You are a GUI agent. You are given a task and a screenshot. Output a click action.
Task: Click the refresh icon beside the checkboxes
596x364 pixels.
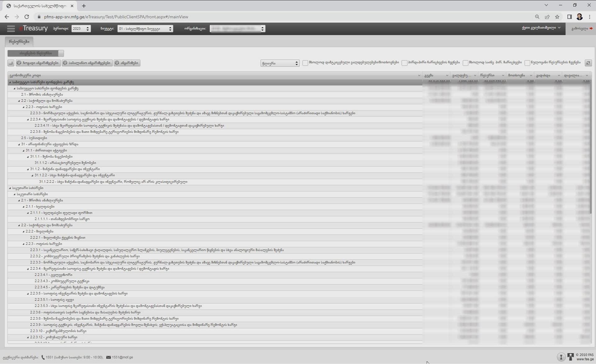[x=588, y=63]
